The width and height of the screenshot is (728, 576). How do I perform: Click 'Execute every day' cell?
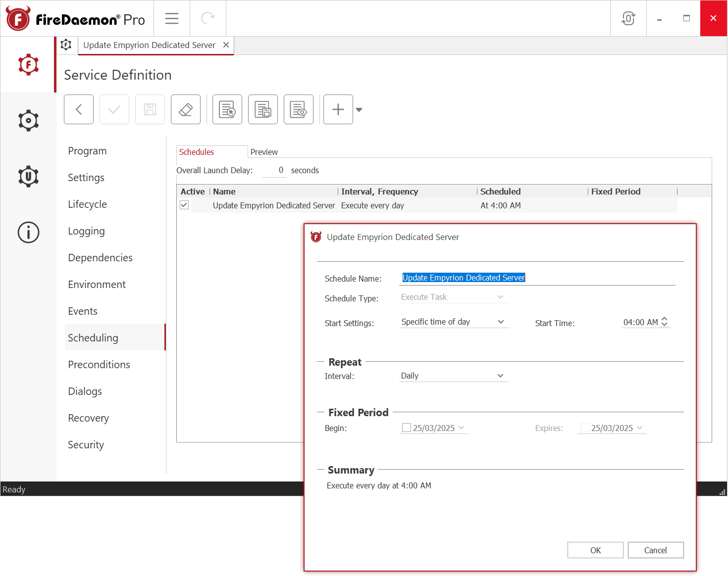(x=372, y=205)
